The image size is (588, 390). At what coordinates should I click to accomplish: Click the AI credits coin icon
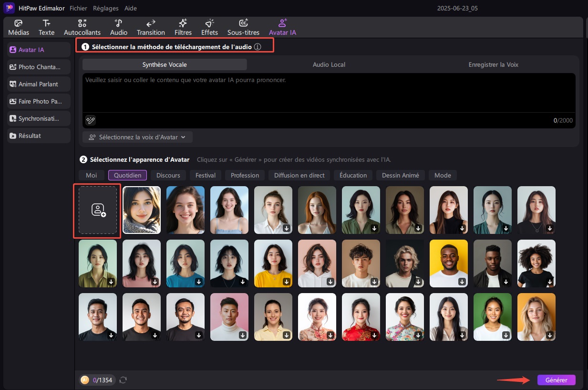85,380
